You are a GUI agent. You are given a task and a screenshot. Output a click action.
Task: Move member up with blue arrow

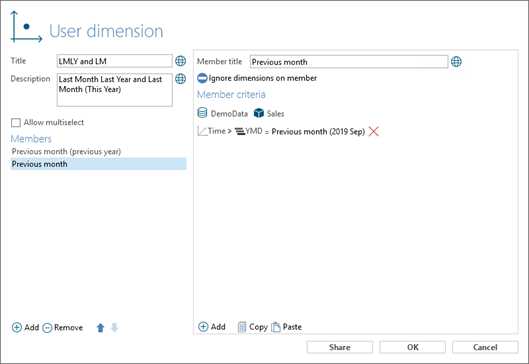pyautogui.click(x=101, y=328)
